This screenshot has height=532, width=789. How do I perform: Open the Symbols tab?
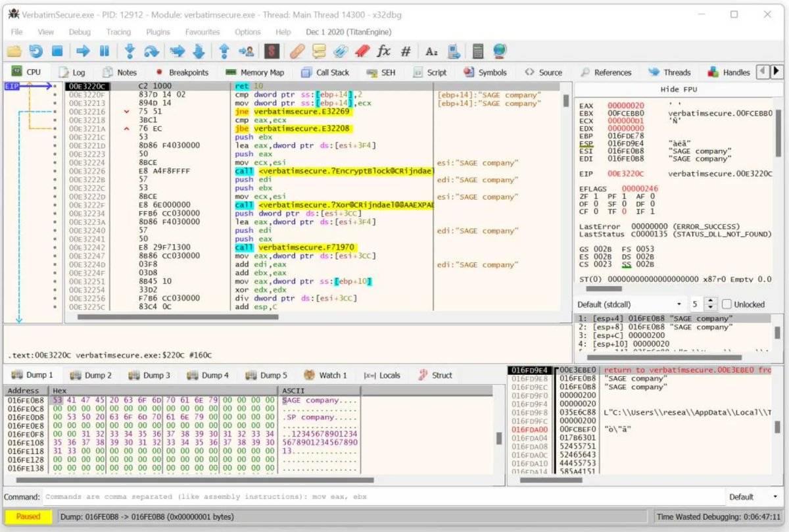485,72
